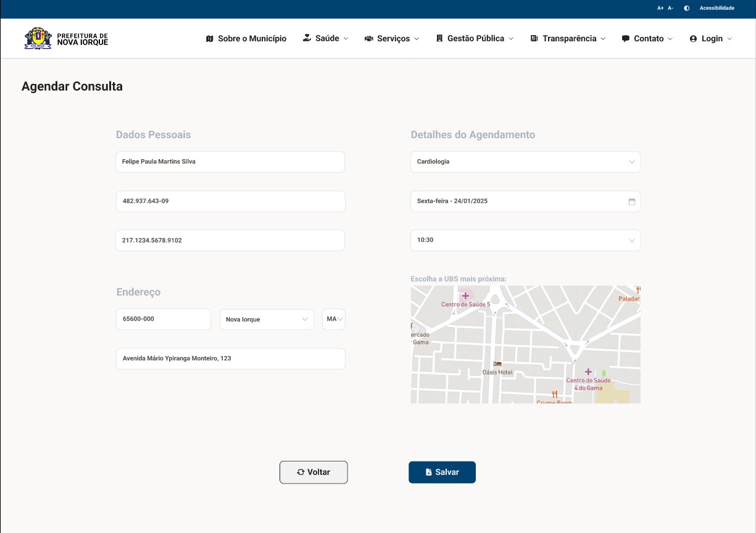Screen dimensions: 756x533
Task: Click the newspaper icon beside Transparência
Action: coord(534,39)
